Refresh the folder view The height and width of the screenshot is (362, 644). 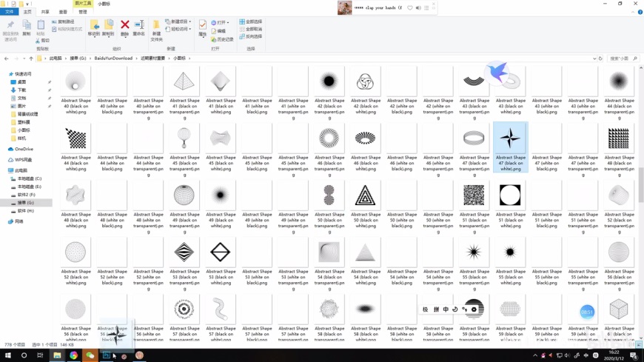click(600, 58)
